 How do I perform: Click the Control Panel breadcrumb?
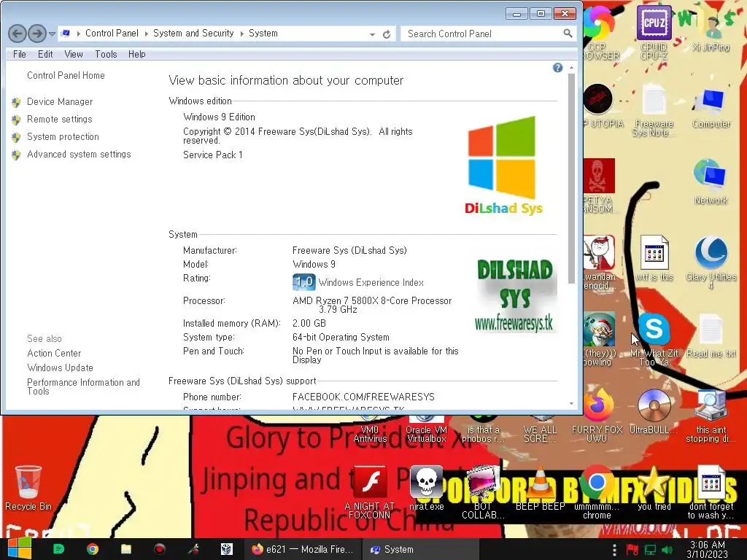[x=112, y=34]
